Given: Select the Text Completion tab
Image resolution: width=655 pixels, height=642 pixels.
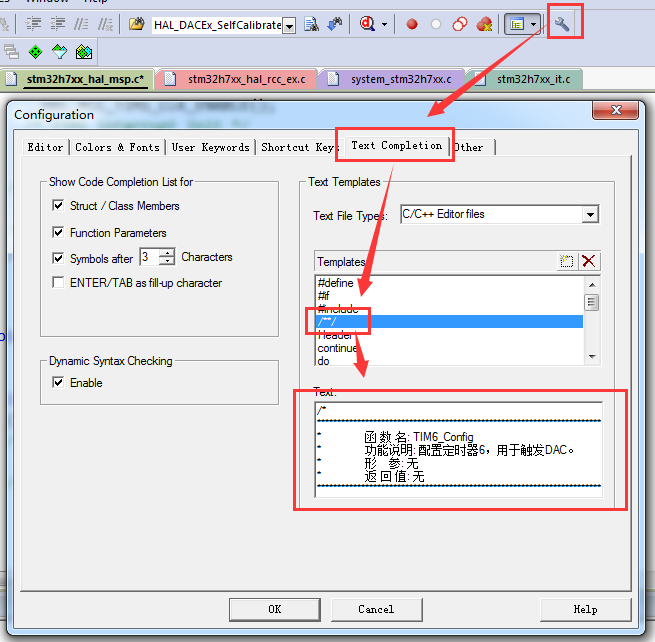Looking at the screenshot, I should (396, 145).
